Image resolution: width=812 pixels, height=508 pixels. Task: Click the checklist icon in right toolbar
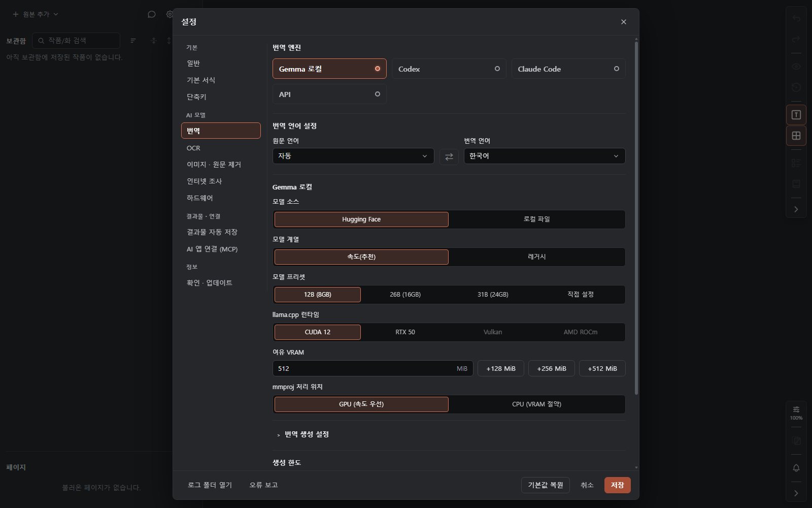click(796, 163)
